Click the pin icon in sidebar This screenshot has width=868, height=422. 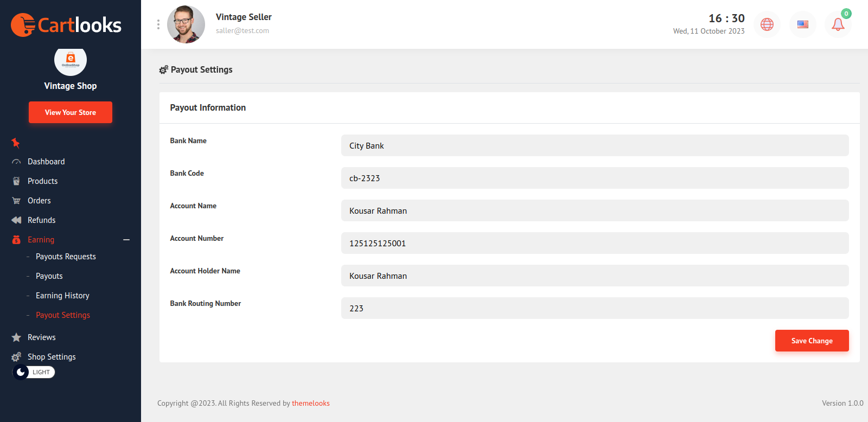tap(16, 143)
